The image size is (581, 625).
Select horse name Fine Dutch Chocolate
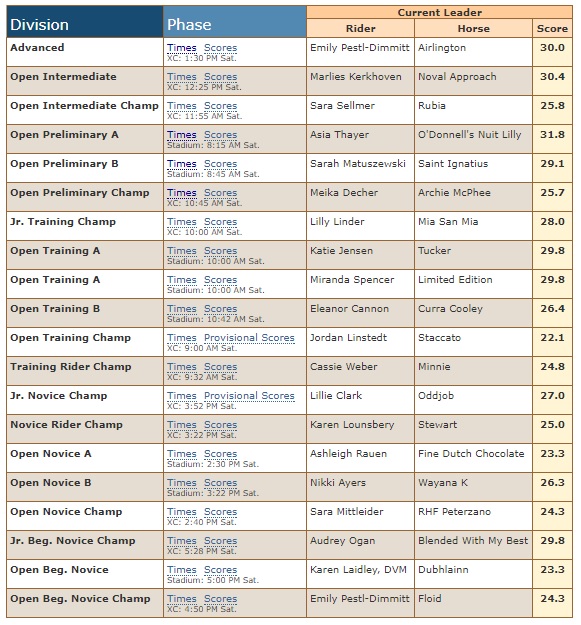tap(471, 454)
